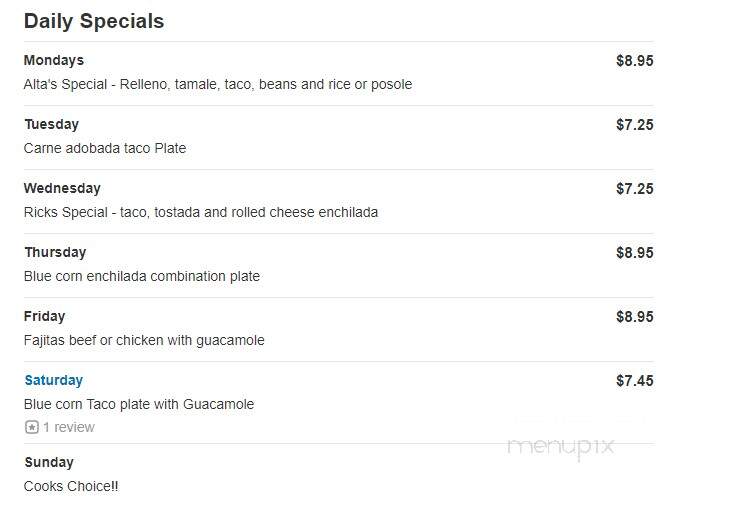The height and width of the screenshot is (529, 740).
Task: Click the Carne adobada taco Plate description
Action: click(105, 148)
